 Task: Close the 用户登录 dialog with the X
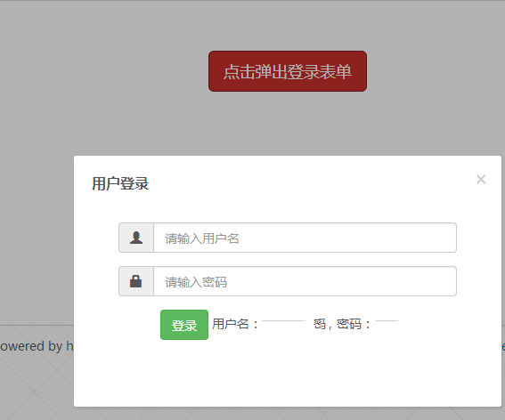pyautogui.click(x=481, y=179)
